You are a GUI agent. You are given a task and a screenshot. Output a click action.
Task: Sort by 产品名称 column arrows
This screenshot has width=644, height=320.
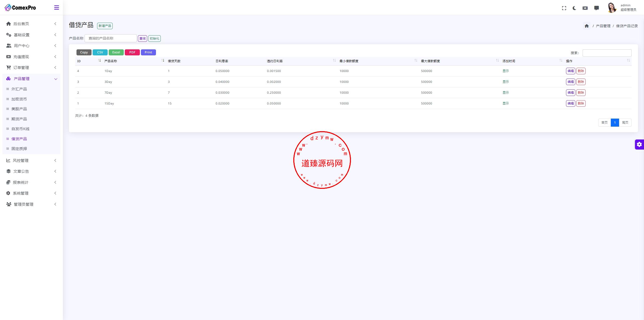click(163, 60)
